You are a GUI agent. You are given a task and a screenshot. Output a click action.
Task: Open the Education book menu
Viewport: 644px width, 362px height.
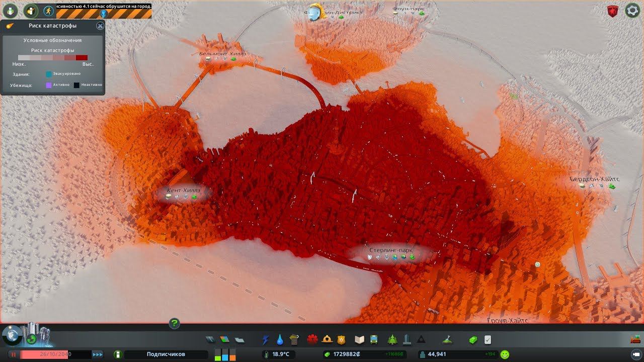pyautogui.click(x=359, y=340)
